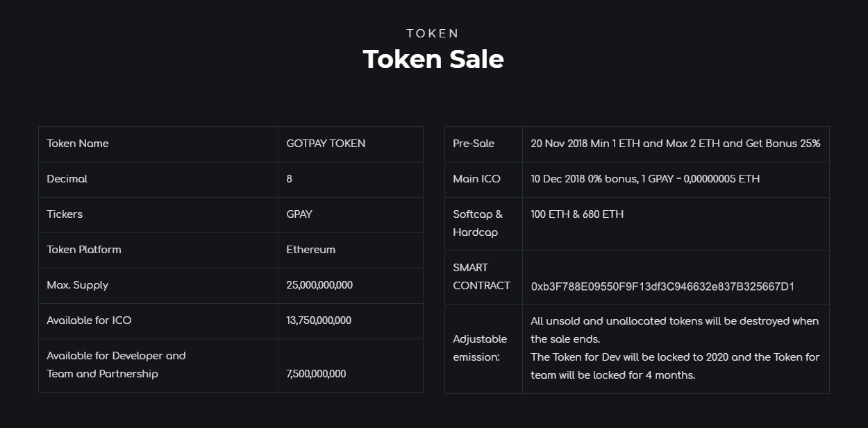Click the Max. Supply value 25,000,000,000

[319, 285]
